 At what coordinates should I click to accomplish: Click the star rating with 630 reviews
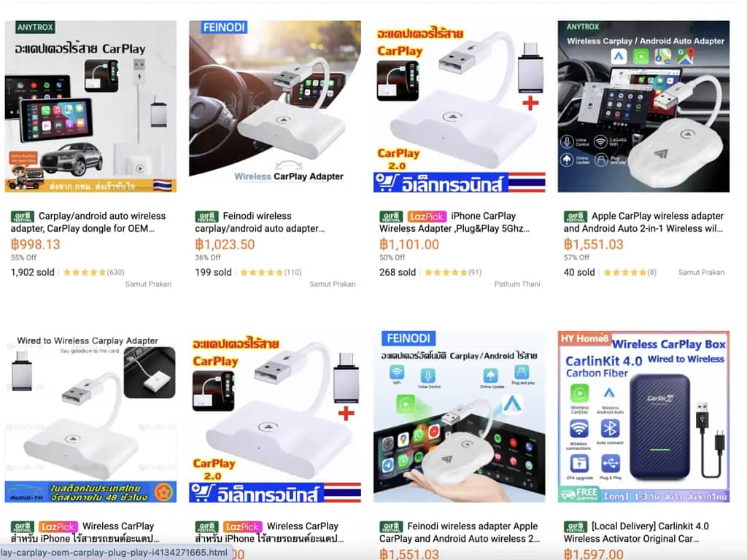pyautogui.click(x=94, y=273)
